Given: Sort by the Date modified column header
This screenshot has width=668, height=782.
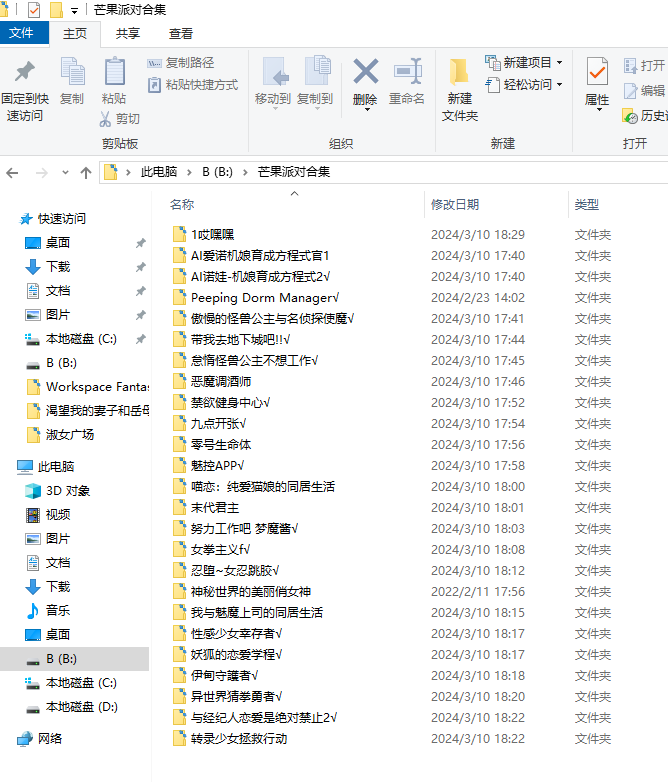Looking at the screenshot, I should [x=455, y=205].
